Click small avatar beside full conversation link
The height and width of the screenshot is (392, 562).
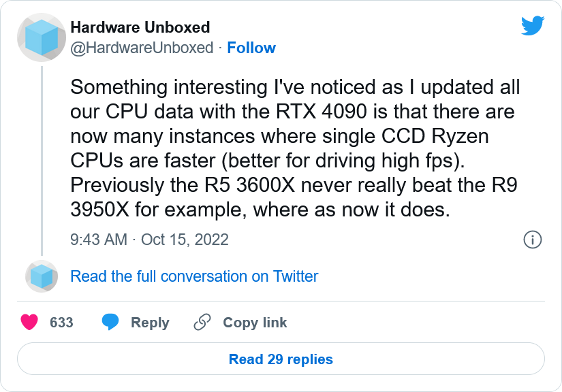(42, 276)
